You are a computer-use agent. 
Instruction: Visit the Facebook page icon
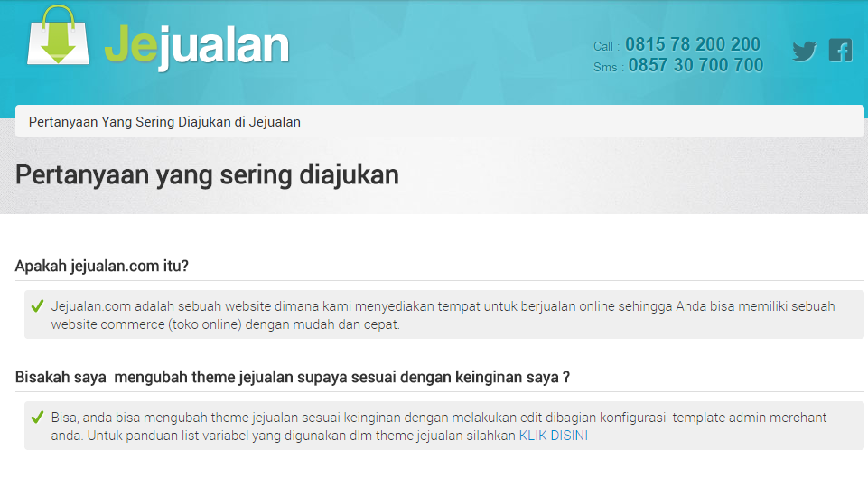pos(840,51)
